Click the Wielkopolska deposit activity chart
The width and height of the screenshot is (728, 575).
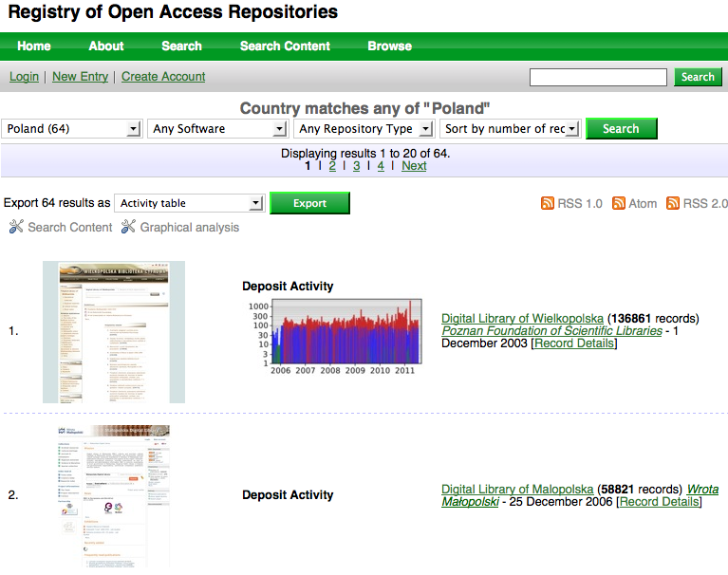[x=335, y=337]
